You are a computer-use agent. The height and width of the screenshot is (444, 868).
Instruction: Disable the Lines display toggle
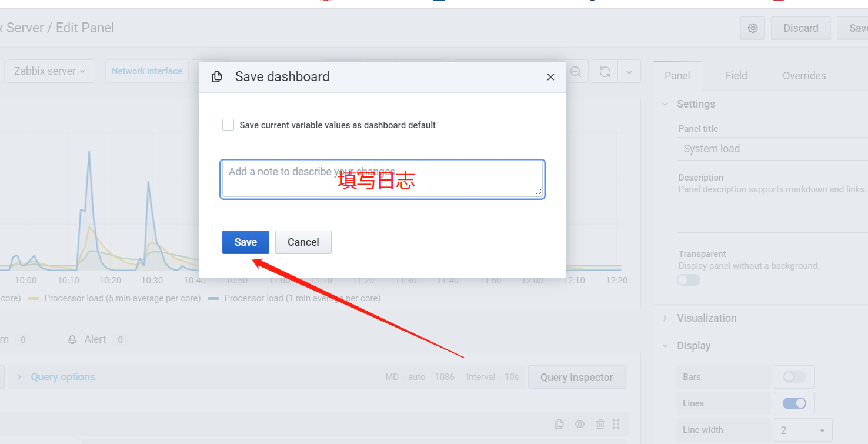794,403
